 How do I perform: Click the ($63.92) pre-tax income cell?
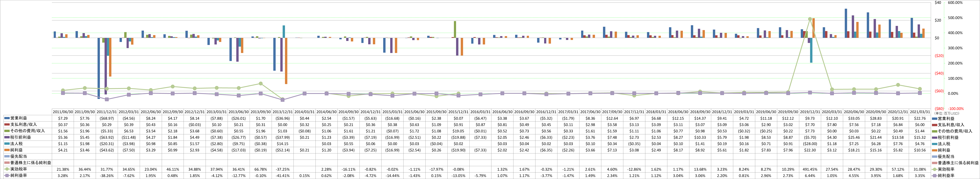(x=107, y=137)
